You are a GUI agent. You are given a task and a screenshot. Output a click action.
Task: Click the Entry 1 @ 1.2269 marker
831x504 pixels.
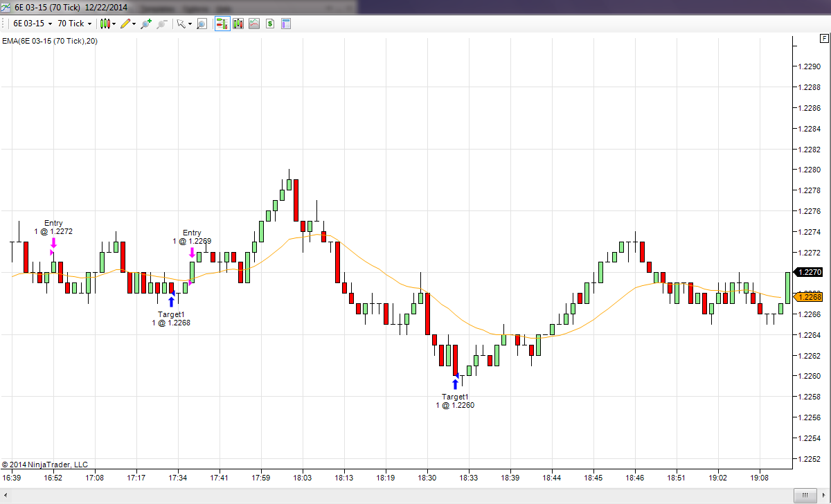tap(192, 245)
